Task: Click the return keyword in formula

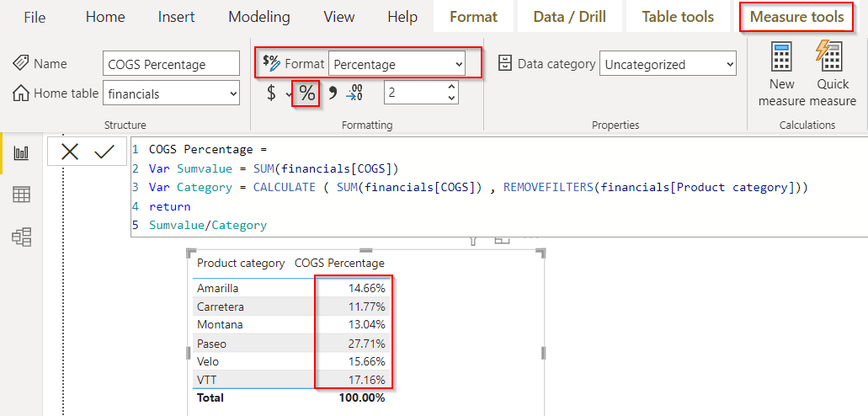Action: tap(169, 206)
